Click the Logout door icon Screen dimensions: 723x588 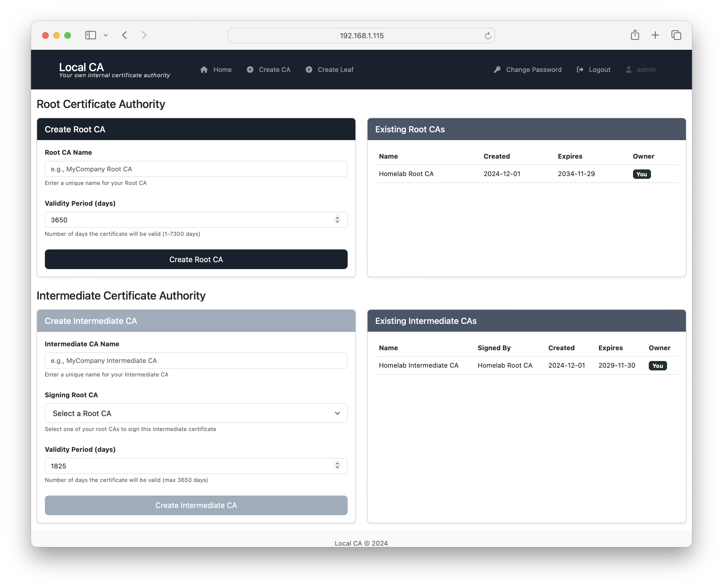(x=580, y=69)
